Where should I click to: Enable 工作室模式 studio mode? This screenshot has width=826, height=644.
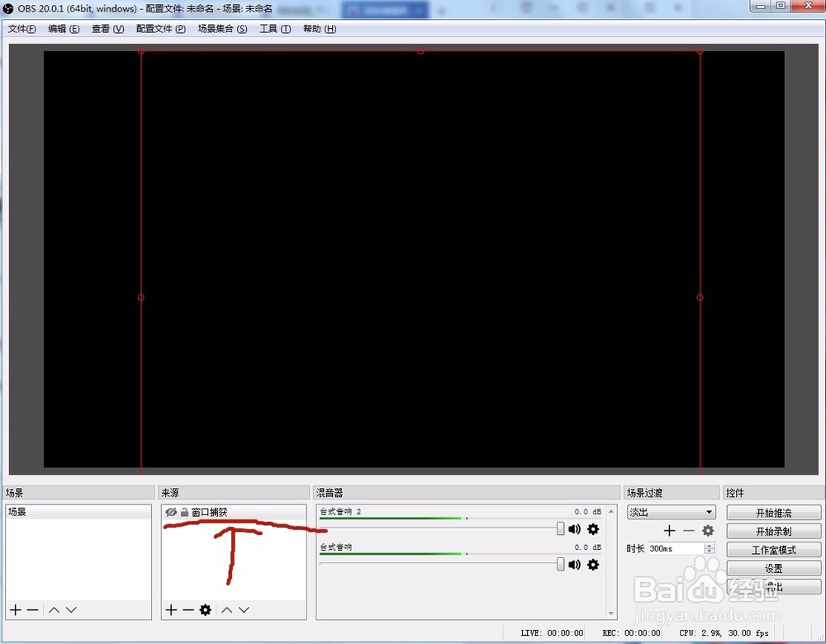click(x=773, y=550)
